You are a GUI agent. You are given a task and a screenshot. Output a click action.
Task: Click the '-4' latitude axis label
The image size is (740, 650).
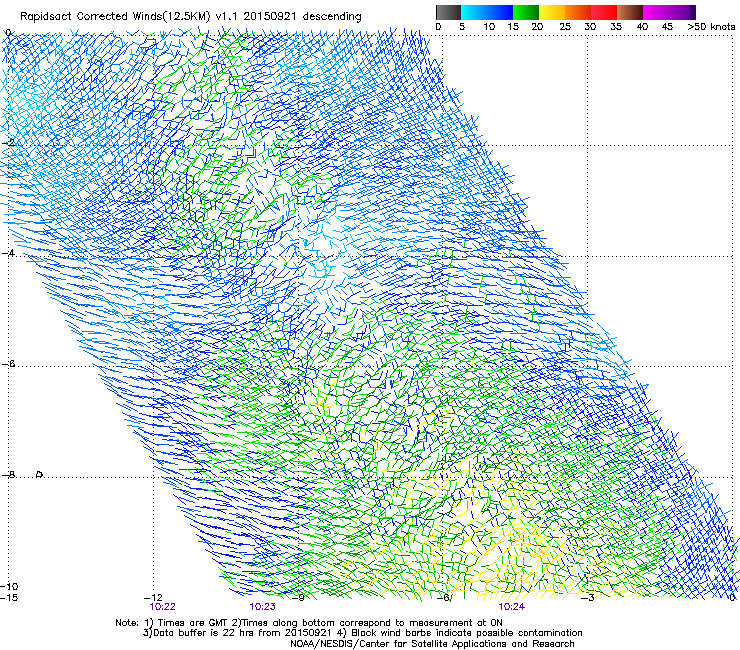(8, 253)
